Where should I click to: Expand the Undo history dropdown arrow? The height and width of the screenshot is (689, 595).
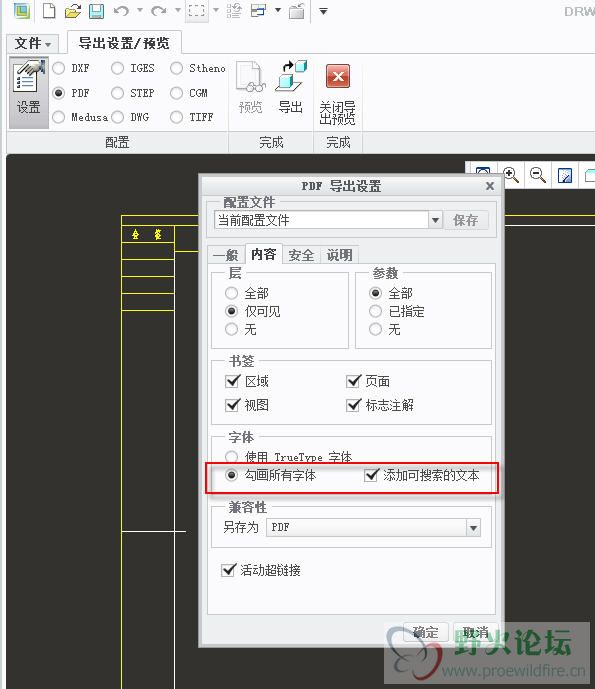pos(140,10)
